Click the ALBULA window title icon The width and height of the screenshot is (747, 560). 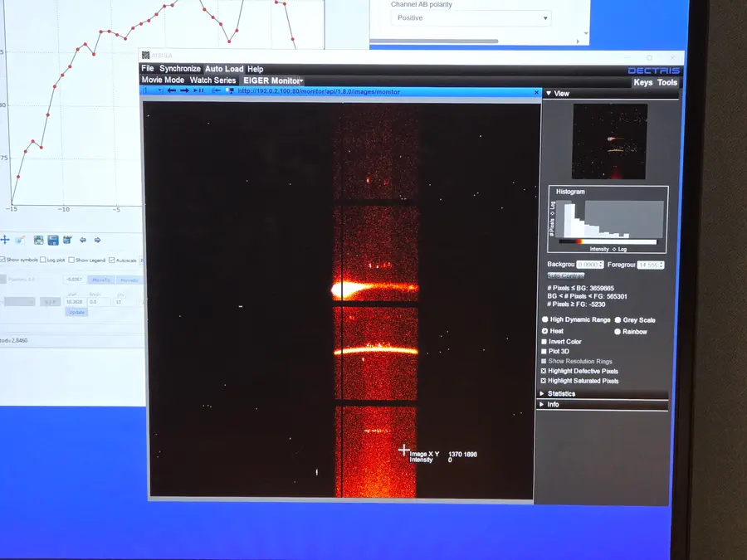[x=146, y=56]
